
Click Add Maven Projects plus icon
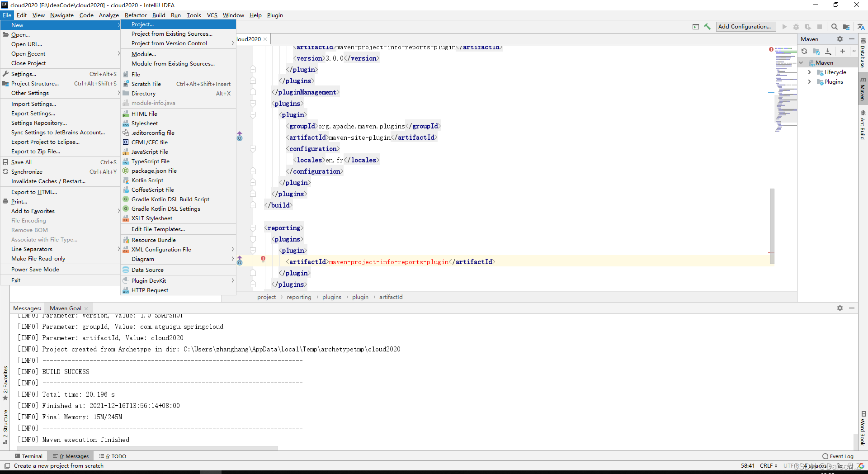tap(843, 51)
